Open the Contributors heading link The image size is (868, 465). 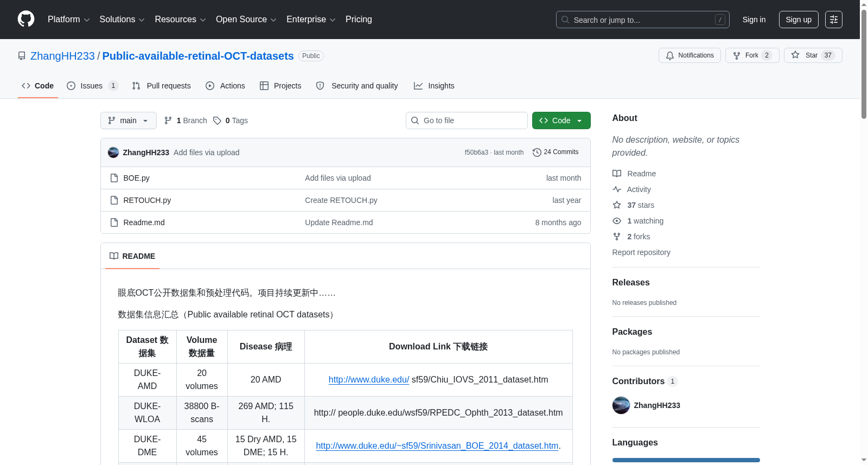(645, 381)
